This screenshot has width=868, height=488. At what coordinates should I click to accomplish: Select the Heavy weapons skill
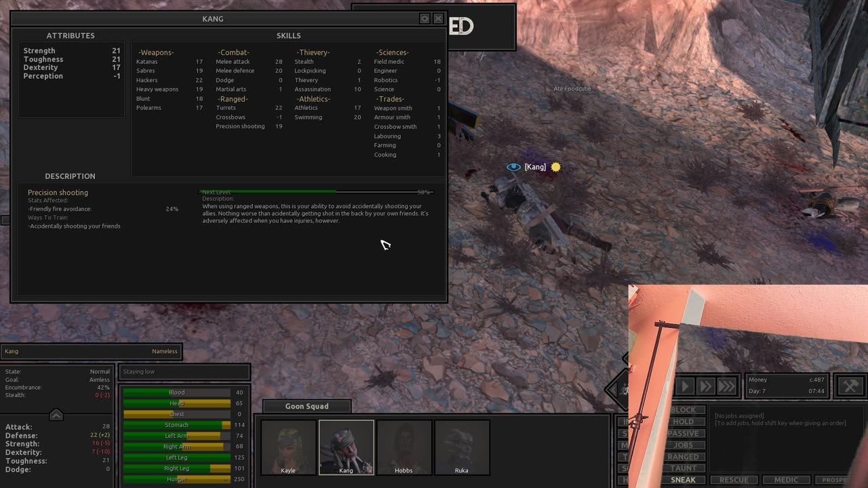[x=170, y=89]
